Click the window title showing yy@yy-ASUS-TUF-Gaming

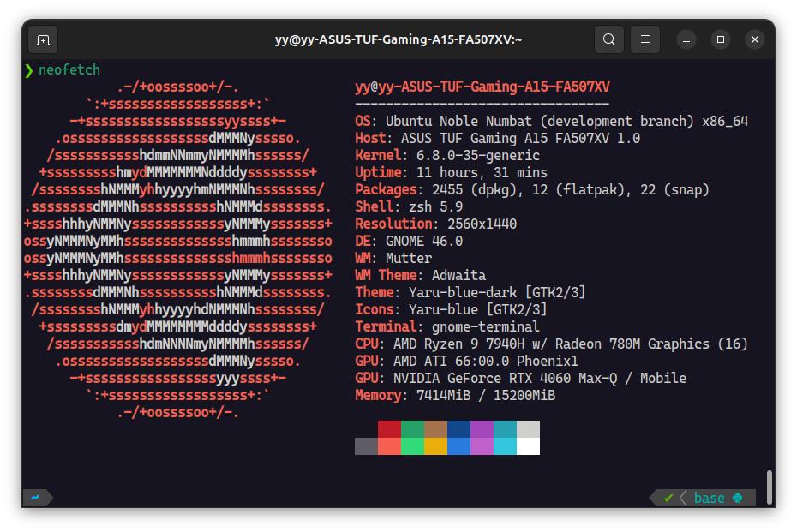[x=398, y=39]
